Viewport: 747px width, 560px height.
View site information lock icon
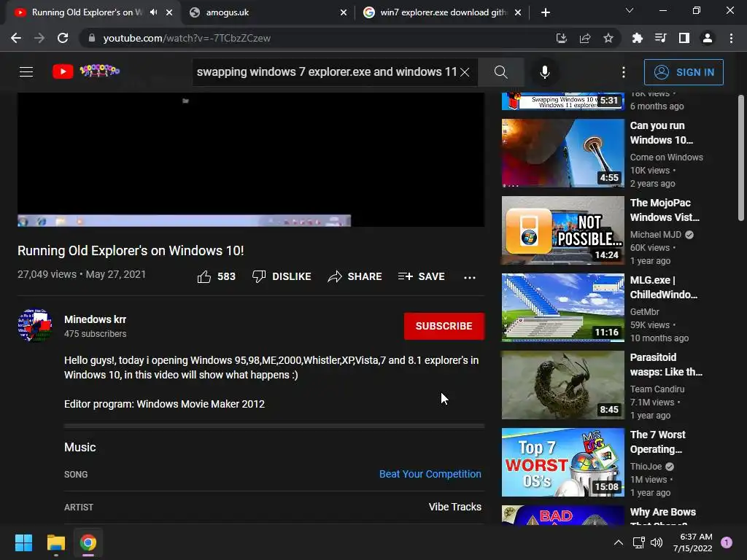[92, 38]
